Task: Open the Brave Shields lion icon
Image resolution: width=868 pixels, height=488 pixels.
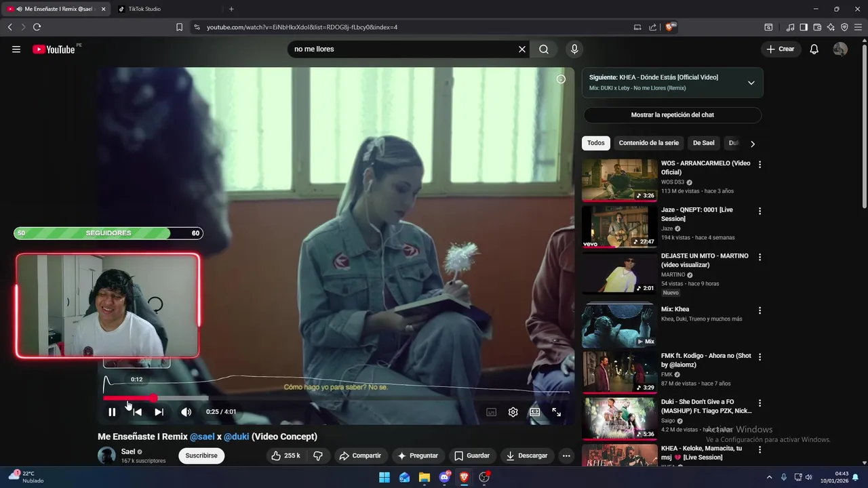Action: [671, 27]
